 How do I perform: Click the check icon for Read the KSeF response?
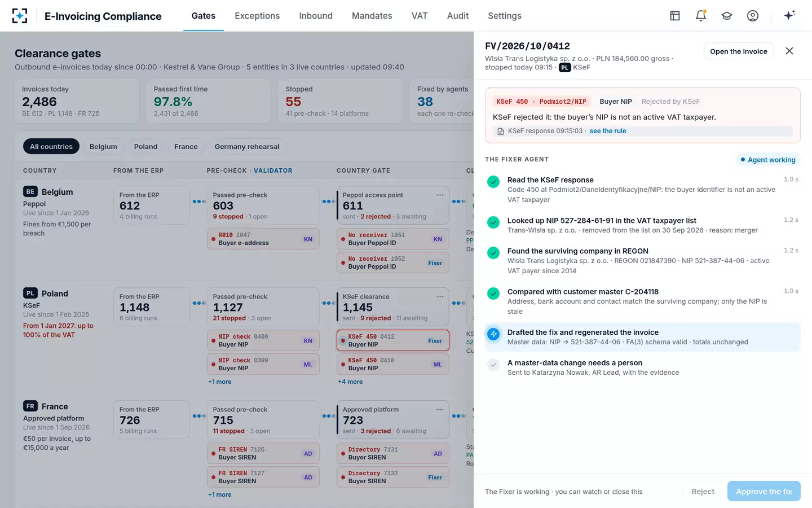493,181
